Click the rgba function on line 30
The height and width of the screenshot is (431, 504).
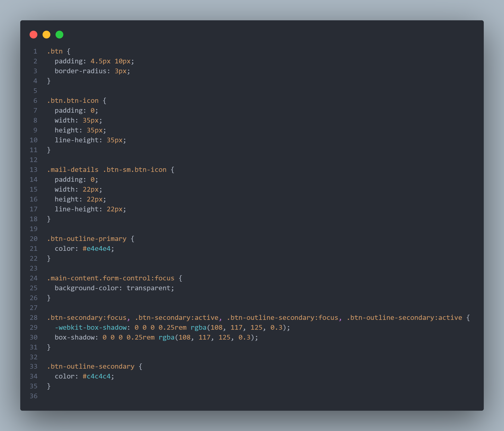click(x=166, y=337)
